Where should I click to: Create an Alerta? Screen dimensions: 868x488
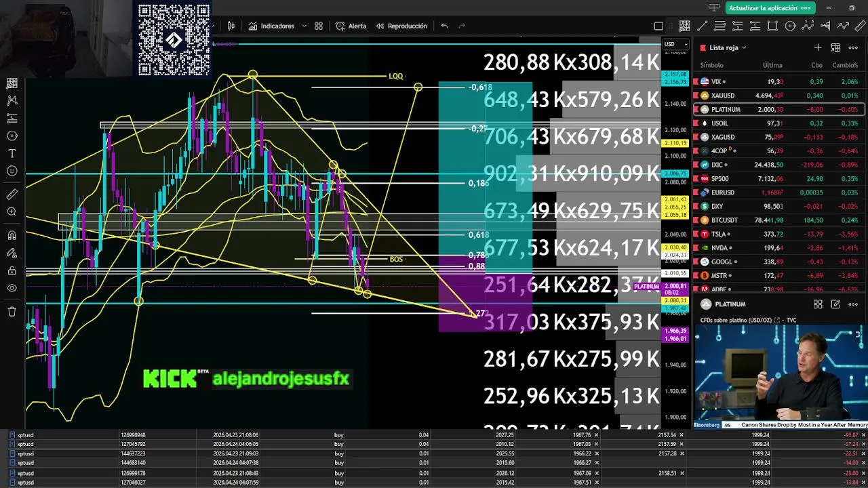[351, 26]
